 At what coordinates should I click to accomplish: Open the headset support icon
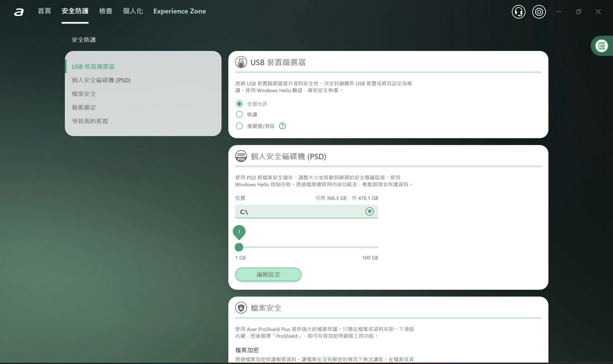click(x=518, y=12)
